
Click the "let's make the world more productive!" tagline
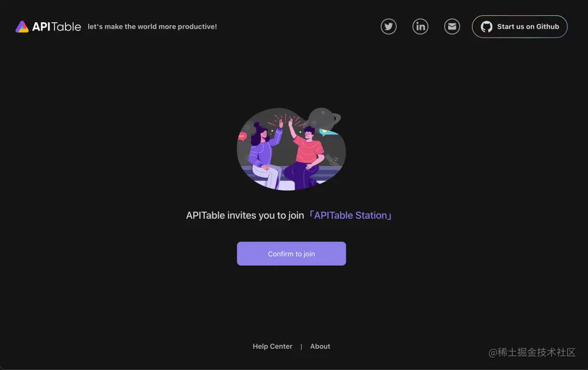pyautogui.click(x=152, y=27)
